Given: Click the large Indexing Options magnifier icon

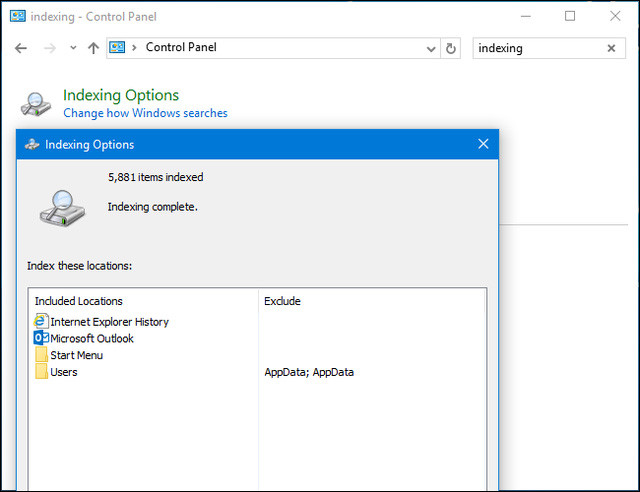Looking at the screenshot, I should click(35, 104).
